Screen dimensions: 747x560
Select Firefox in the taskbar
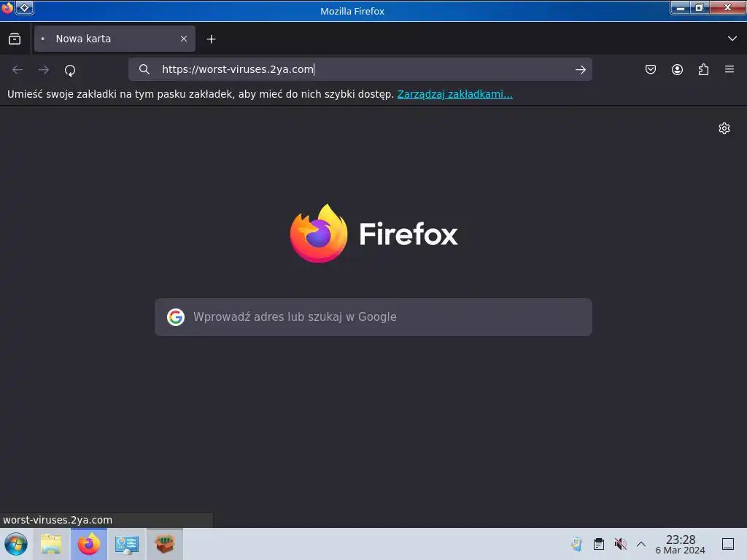89,544
